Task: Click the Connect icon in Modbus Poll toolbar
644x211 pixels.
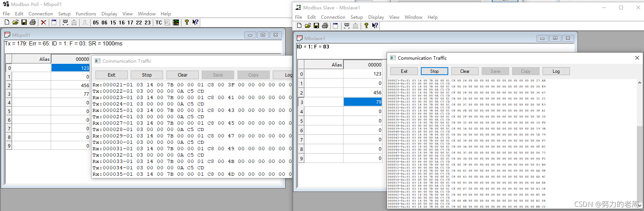Action: pos(65,23)
